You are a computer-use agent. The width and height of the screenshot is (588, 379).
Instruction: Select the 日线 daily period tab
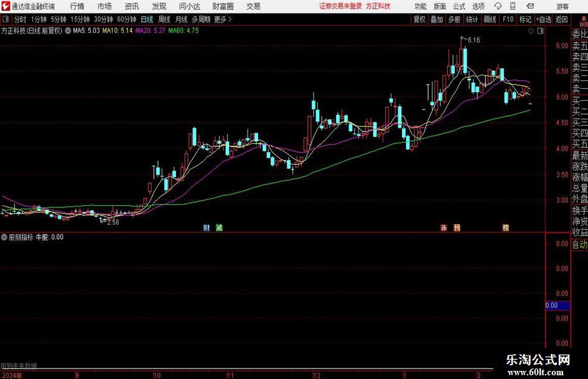pyautogui.click(x=147, y=19)
